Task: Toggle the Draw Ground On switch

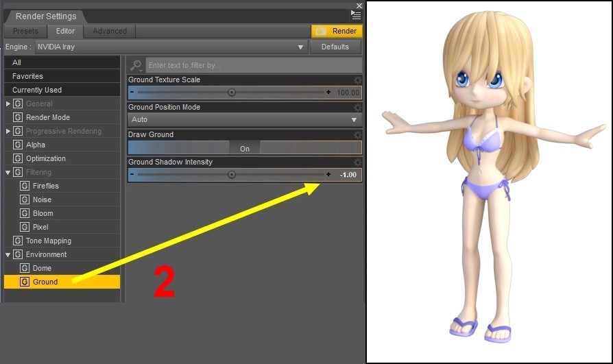Action: pos(245,148)
